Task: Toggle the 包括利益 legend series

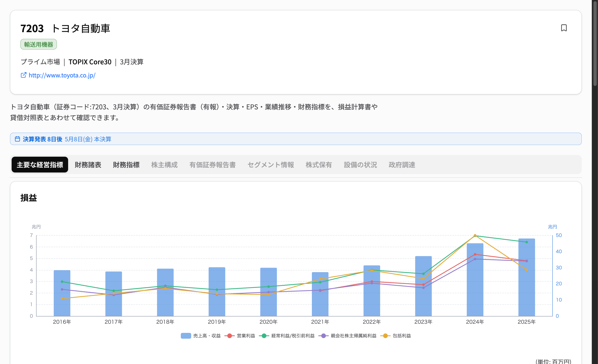Action: pyautogui.click(x=396, y=336)
